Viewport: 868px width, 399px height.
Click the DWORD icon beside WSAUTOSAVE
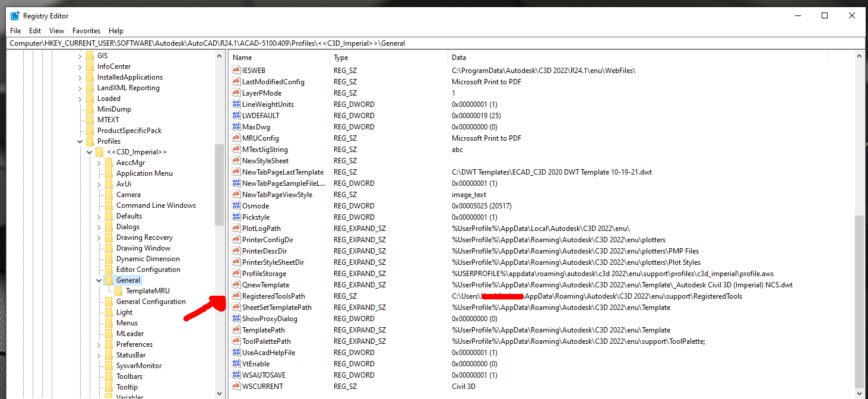(235, 375)
